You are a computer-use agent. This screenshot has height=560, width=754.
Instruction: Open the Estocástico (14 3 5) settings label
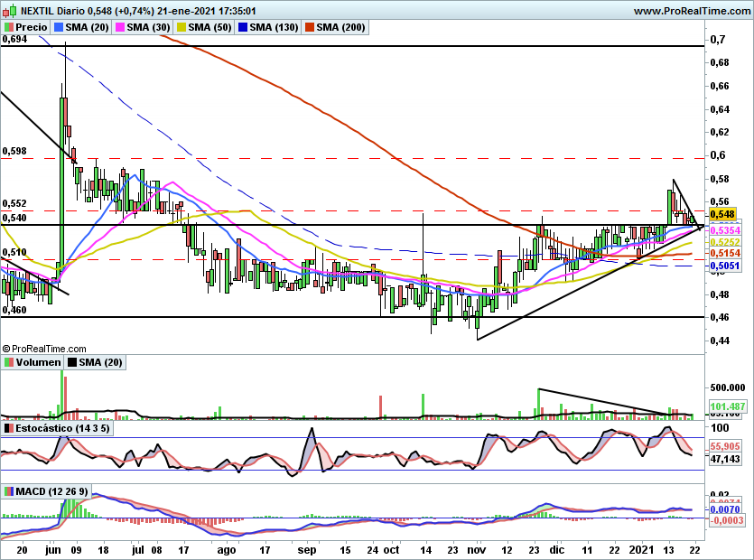[62, 428]
